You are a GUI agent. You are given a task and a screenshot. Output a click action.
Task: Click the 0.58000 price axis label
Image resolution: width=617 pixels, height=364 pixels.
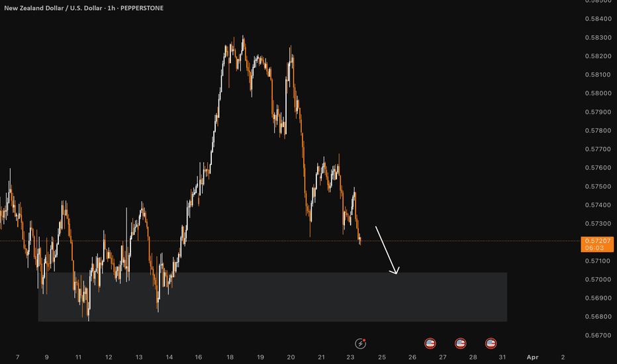click(598, 93)
